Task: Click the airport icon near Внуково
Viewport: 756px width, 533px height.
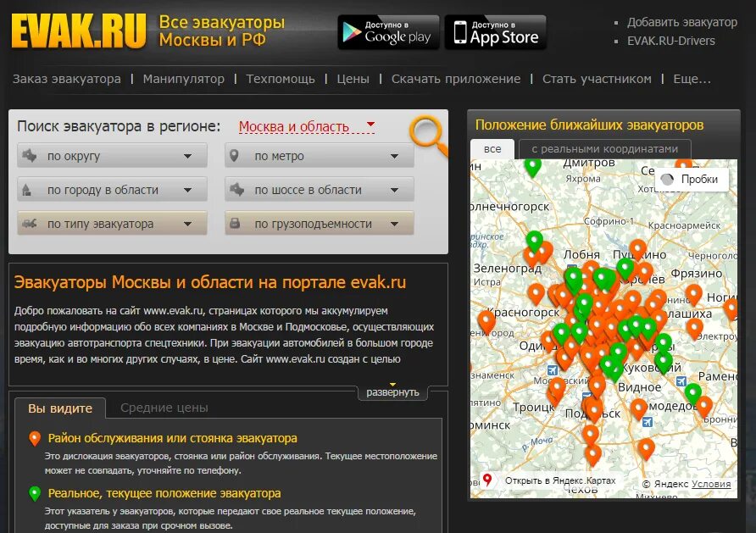Action: [553, 370]
